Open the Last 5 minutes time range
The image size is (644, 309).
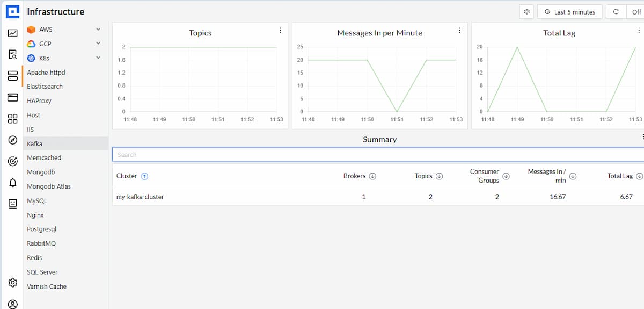click(x=569, y=12)
